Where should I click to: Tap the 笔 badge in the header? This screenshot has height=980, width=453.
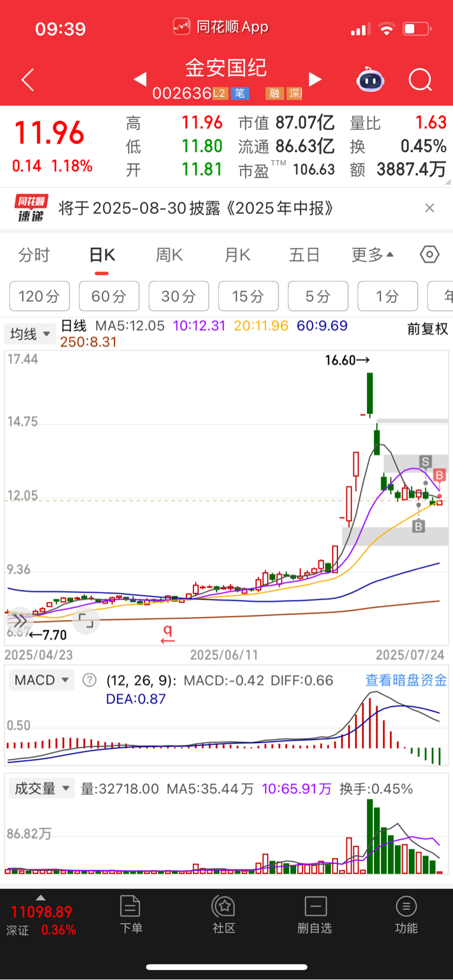[x=239, y=93]
